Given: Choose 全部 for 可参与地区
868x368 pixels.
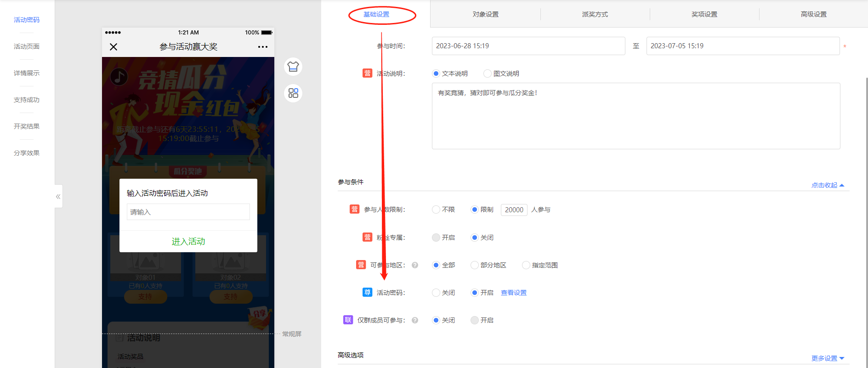Looking at the screenshot, I should pos(436,265).
